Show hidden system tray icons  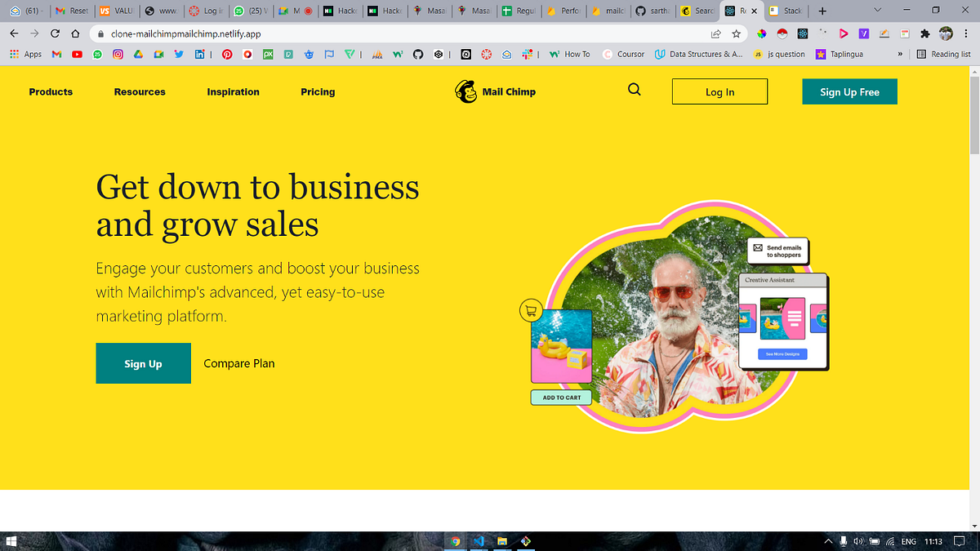click(827, 540)
